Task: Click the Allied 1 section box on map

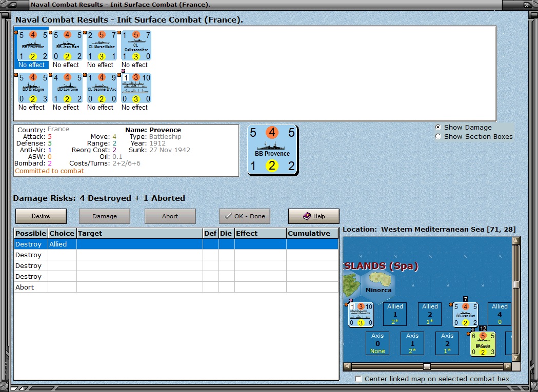Action: pos(395,314)
